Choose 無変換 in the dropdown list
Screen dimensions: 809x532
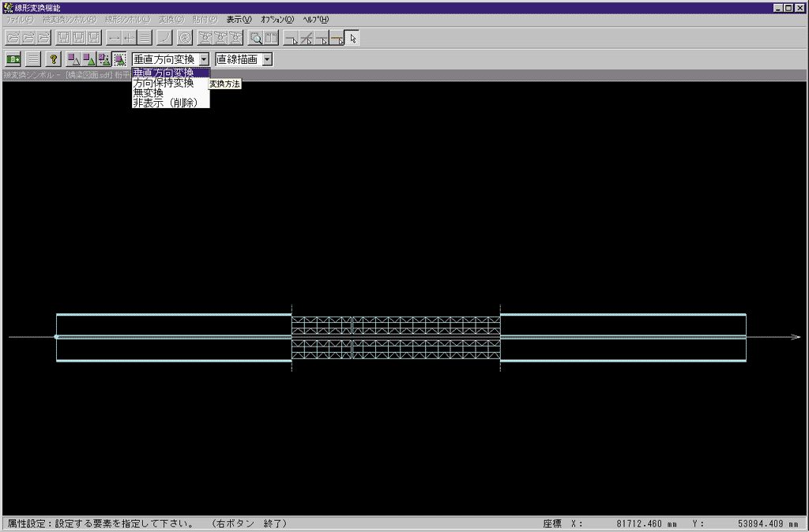coord(171,93)
